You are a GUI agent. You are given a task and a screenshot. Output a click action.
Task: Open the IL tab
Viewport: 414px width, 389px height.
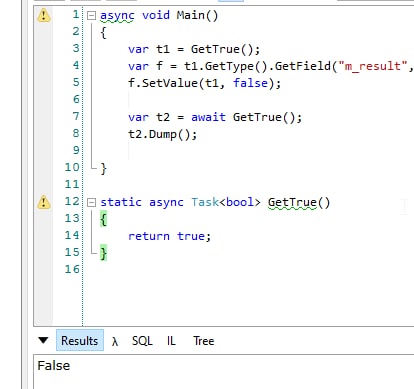tap(171, 341)
